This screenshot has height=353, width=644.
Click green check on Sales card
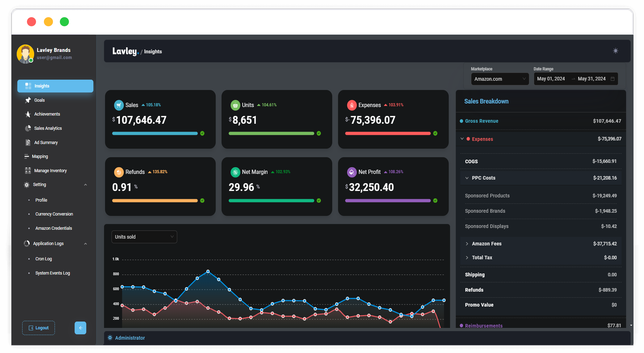tap(202, 133)
